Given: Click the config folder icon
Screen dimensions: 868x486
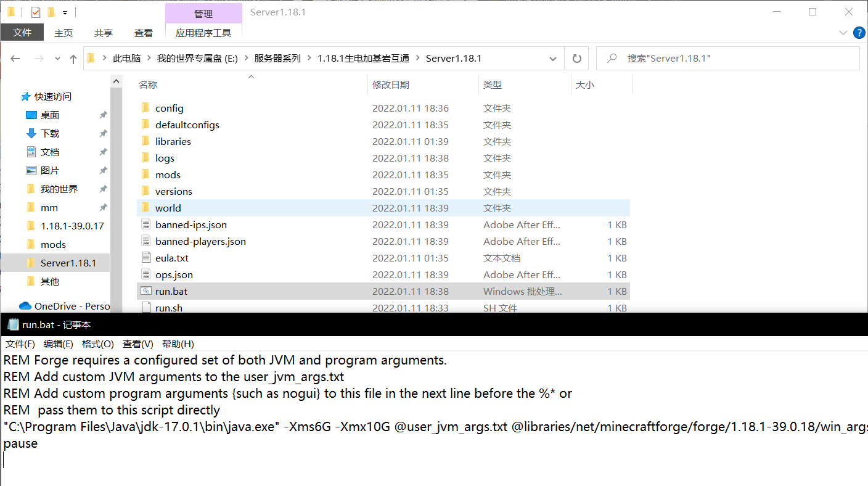Looking at the screenshot, I should 145,108.
